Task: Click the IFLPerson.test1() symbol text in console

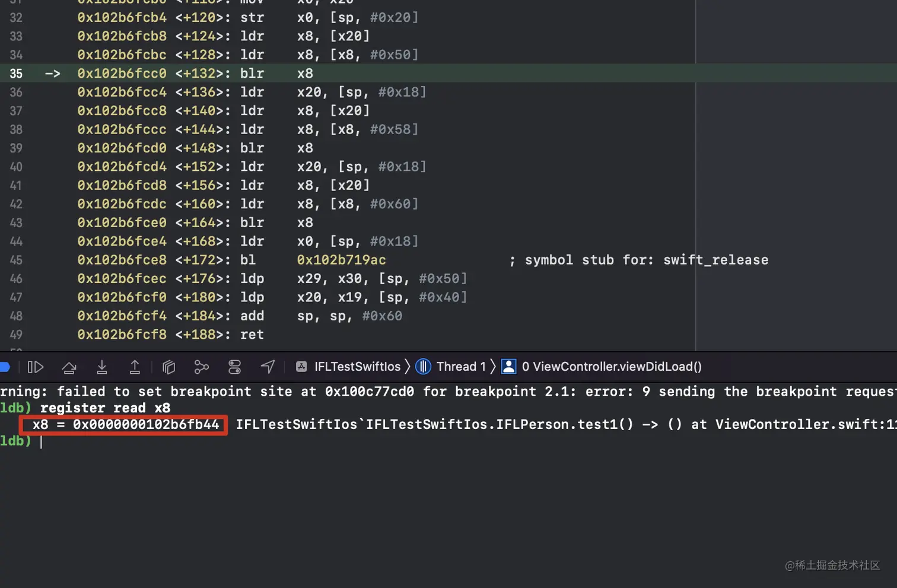Action: point(565,425)
